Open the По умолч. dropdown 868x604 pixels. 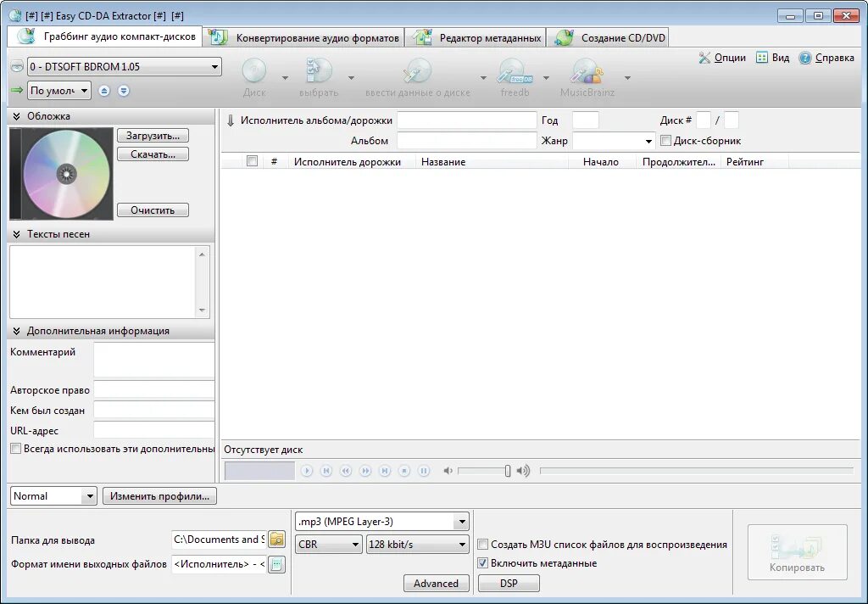coord(59,90)
